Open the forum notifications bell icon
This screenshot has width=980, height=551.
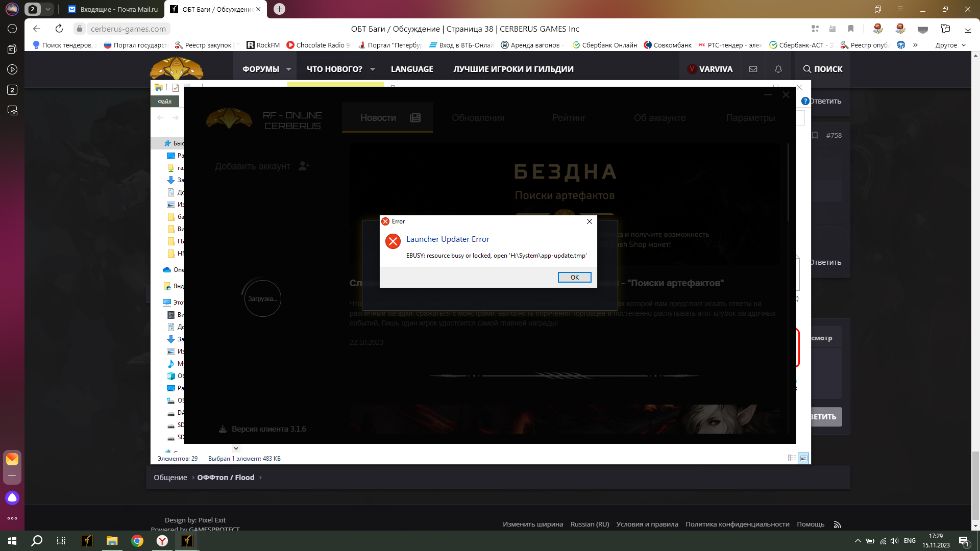[x=778, y=69]
